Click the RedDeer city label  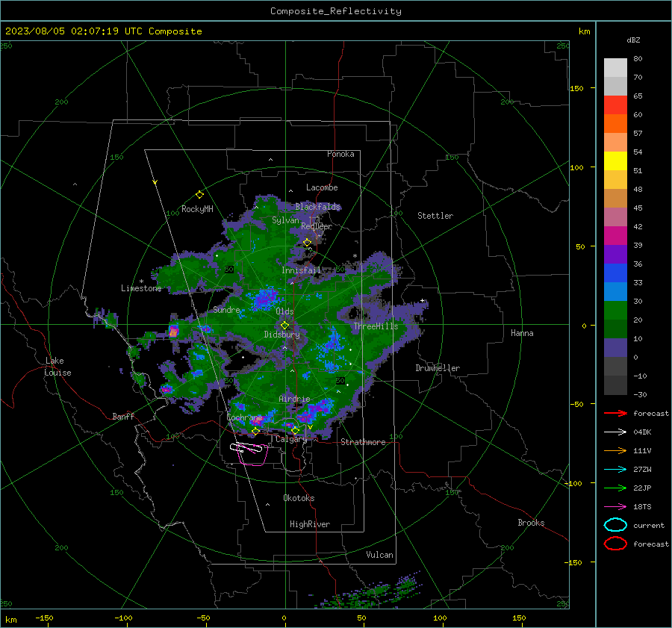point(317,226)
